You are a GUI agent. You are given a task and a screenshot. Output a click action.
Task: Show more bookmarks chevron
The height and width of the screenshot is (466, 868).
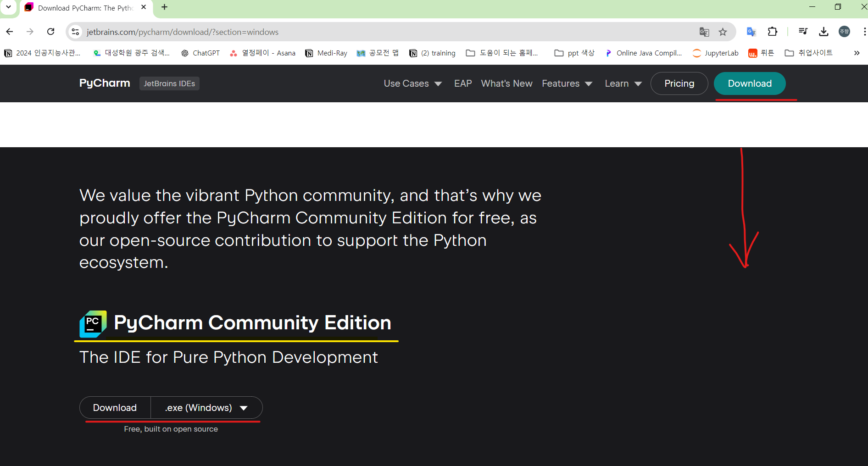pos(857,53)
